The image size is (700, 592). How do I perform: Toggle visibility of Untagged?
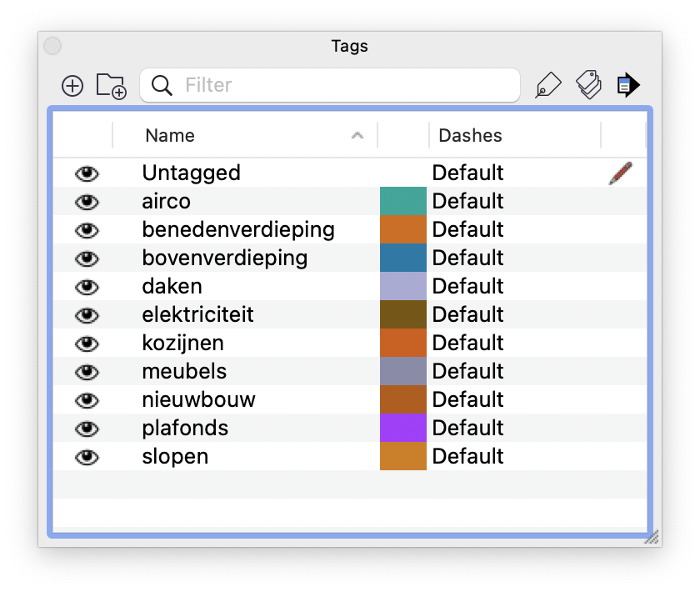click(x=87, y=173)
